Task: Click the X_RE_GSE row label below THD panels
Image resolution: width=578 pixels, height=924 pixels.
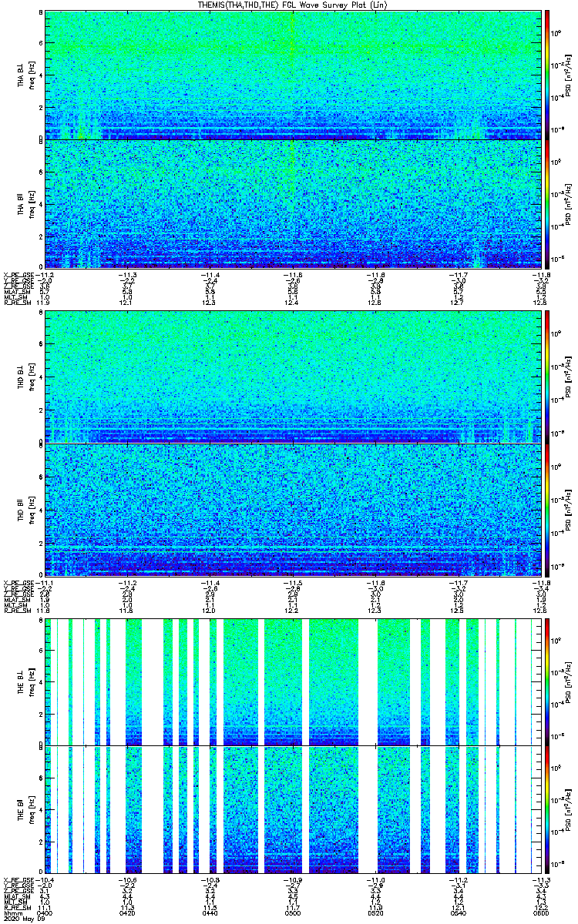Action: (18, 582)
